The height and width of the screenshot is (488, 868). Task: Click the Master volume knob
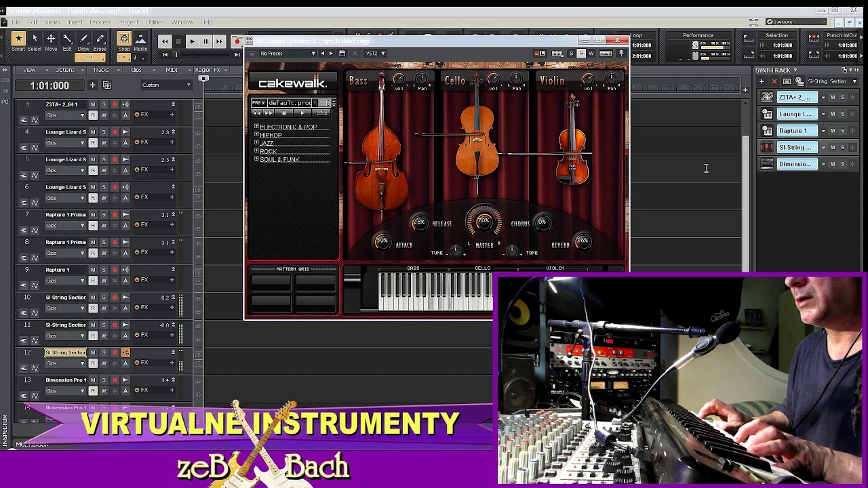click(x=484, y=222)
